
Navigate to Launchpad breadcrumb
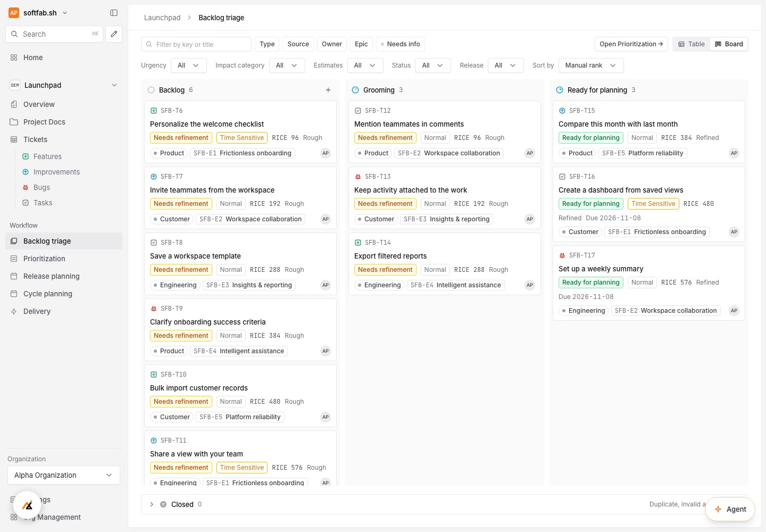(x=162, y=18)
